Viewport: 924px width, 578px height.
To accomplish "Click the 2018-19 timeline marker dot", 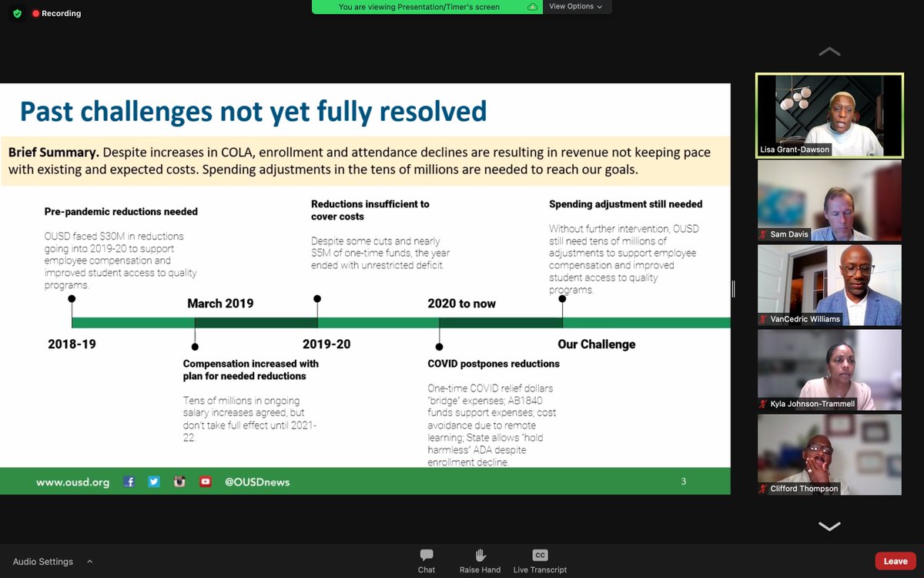I will 72,298.
